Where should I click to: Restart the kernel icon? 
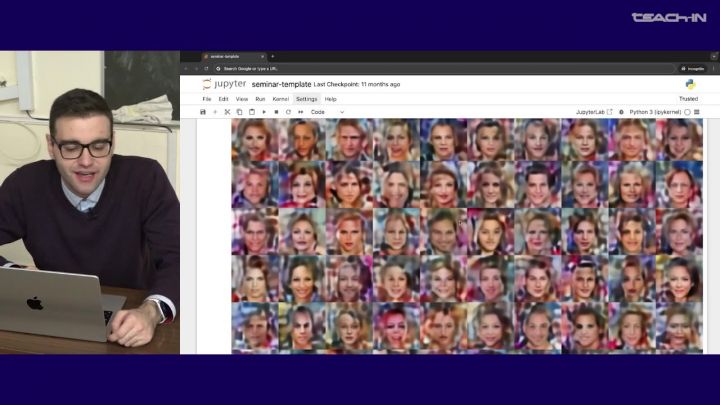(288, 112)
